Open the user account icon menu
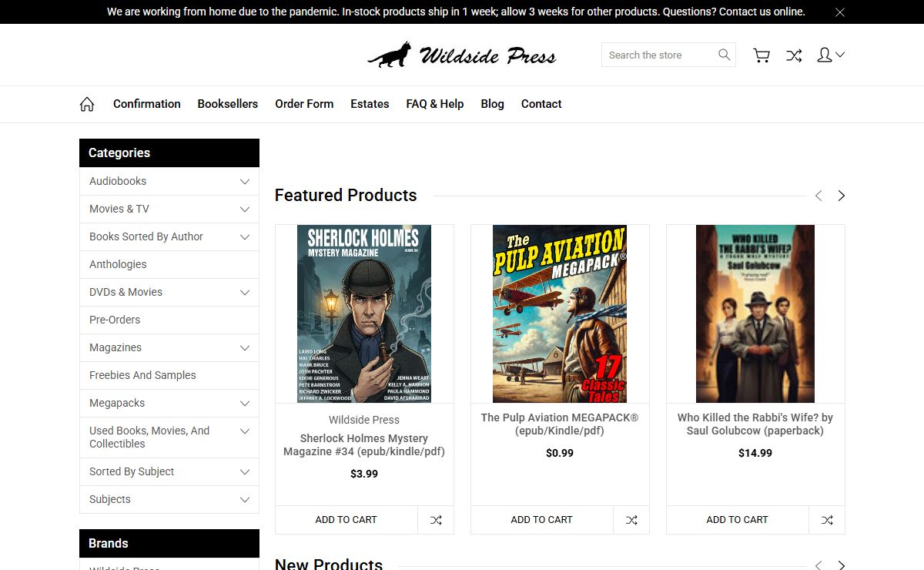The height and width of the screenshot is (570, 924). tap(829, 55)
